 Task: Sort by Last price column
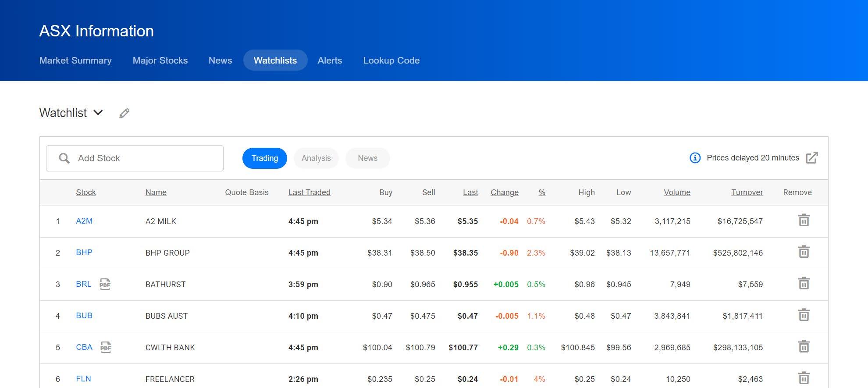click(x=470, y=192)
